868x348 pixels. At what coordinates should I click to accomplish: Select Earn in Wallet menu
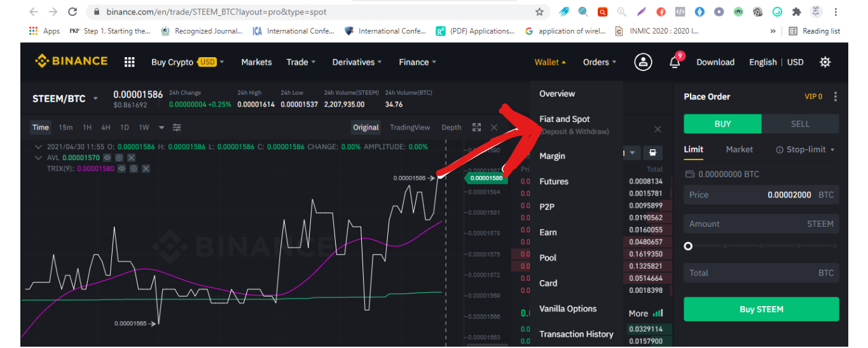(548, 232)
